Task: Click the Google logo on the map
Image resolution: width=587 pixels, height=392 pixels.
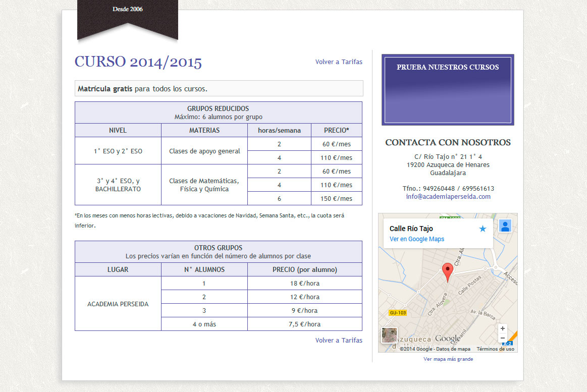Action: coord(447,339)
